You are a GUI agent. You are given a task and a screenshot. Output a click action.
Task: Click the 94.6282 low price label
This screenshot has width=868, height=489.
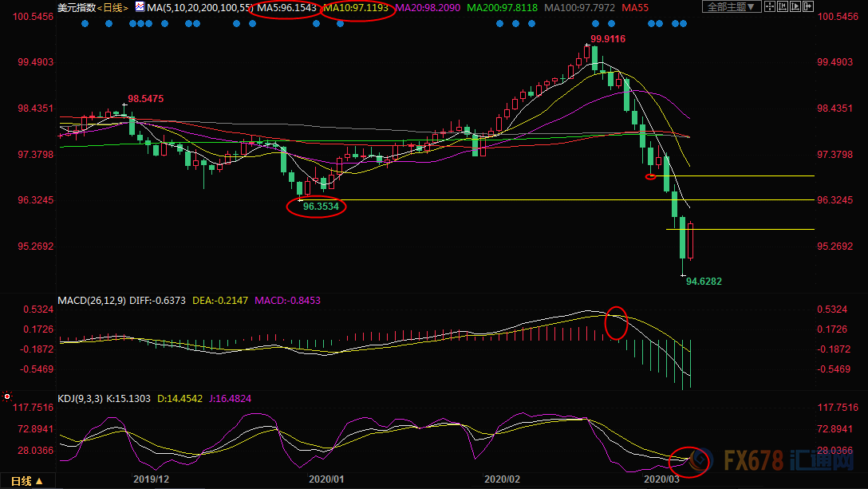click(x=704, y=282)
